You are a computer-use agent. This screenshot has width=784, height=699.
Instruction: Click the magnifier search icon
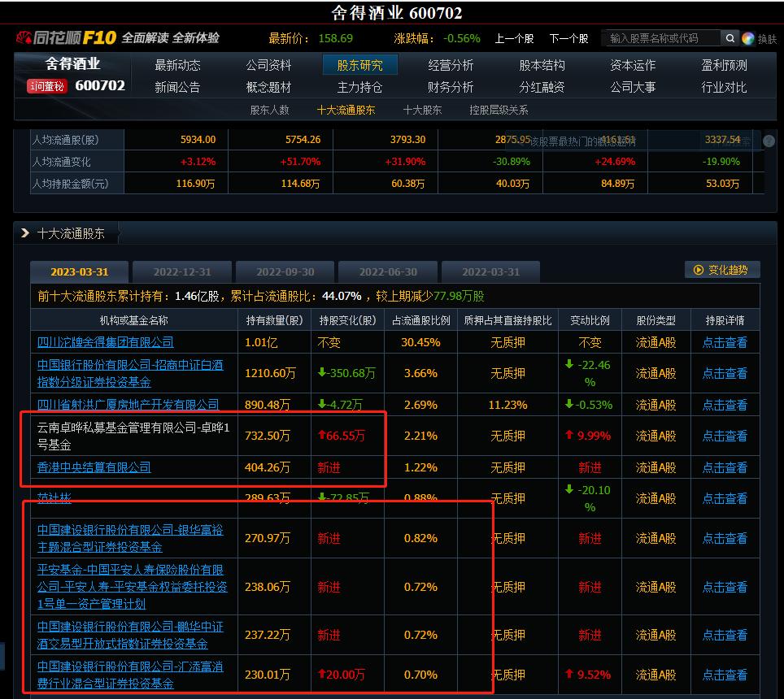[730, 38]
